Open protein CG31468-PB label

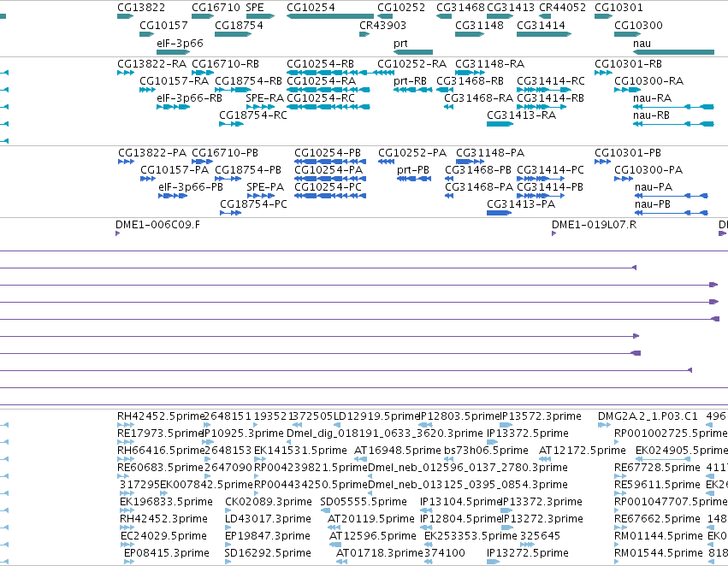[x=478, y=170]
